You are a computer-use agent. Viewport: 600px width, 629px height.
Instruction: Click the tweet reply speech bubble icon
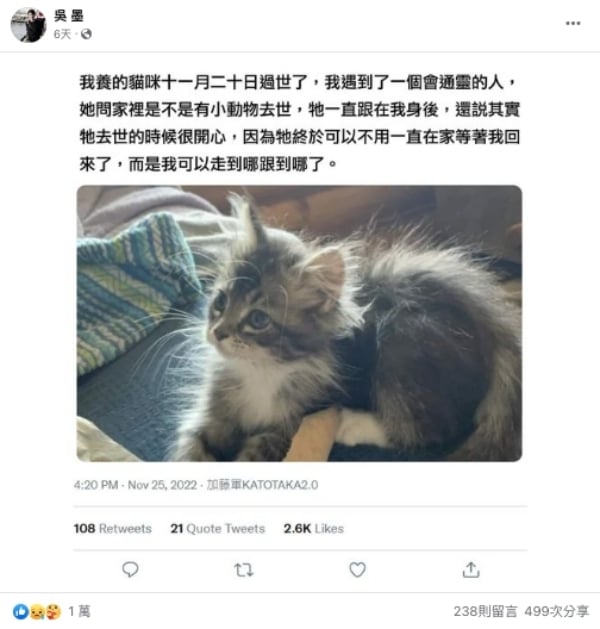click(130, 569)
